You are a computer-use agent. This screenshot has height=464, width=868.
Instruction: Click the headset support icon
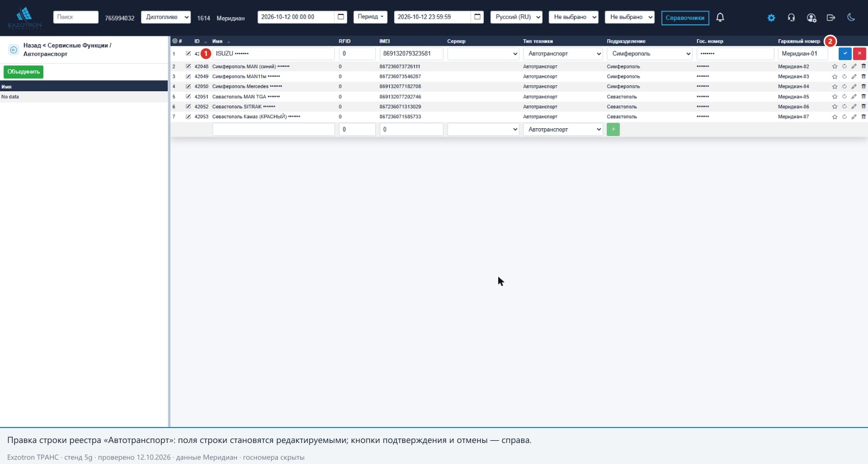click(791, 18)
